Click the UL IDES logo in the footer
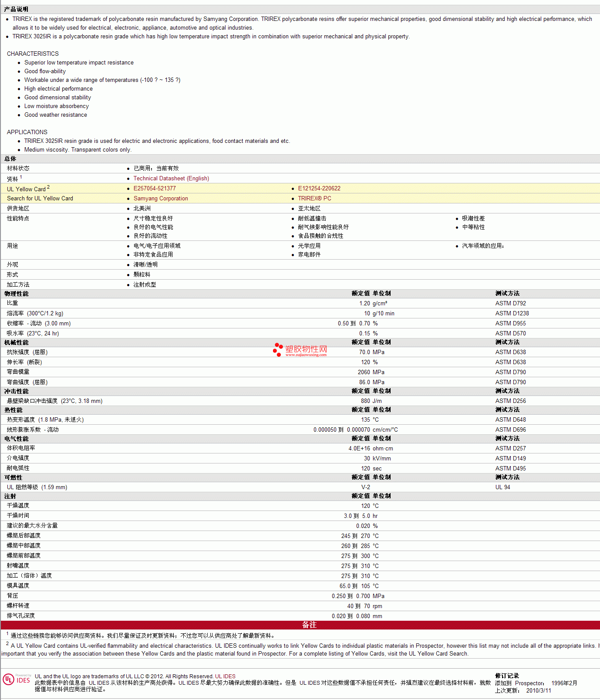 tap(17, 679)
